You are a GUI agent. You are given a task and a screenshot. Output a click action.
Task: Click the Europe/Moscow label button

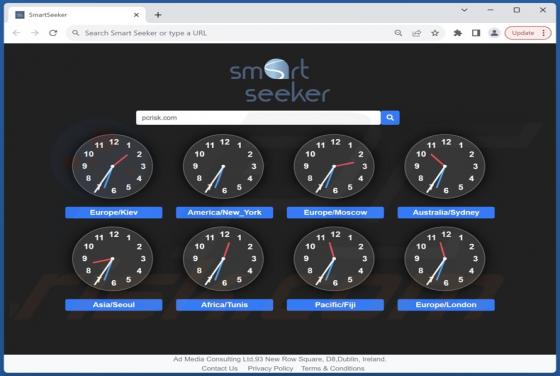pyautogui.click(x=335, y=212)
